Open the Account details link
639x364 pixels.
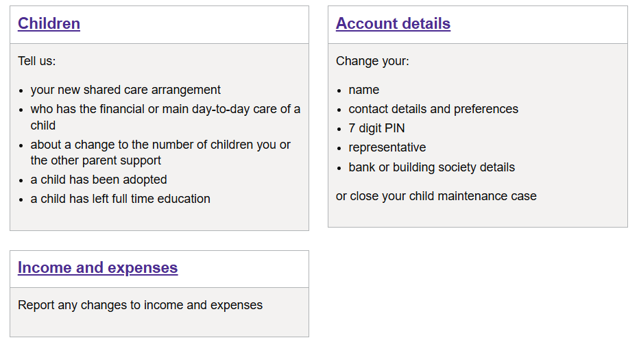[x=393, y=23]
